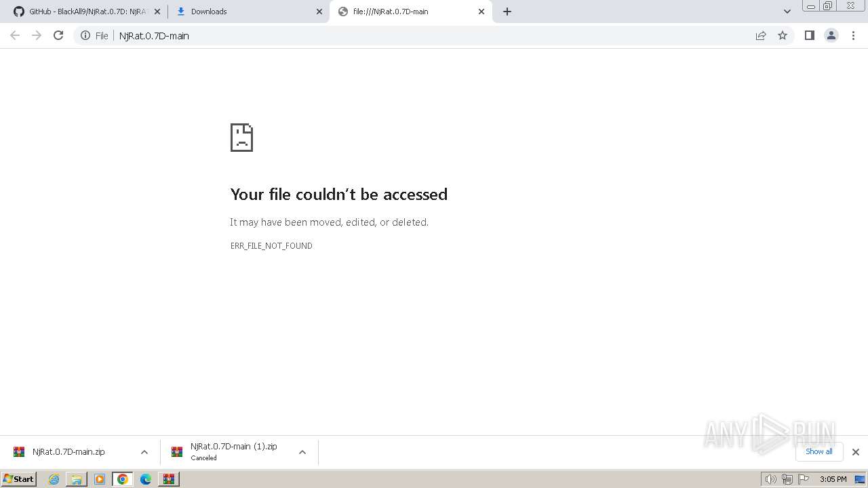Open Microsoft Edge from taskbar

(146, 479)
